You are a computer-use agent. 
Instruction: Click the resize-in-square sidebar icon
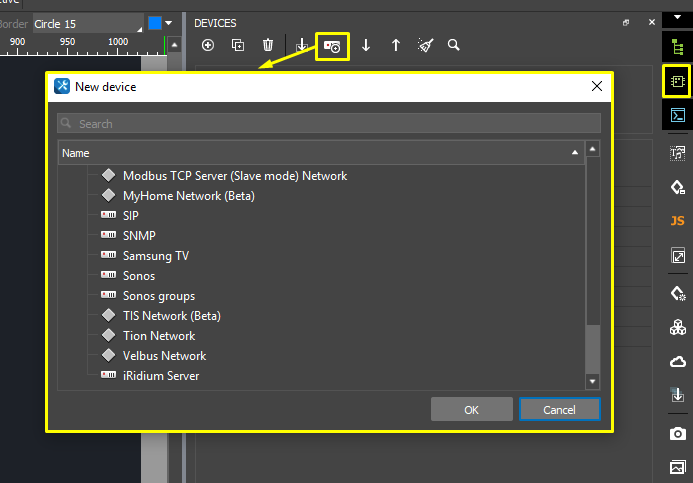coord(678,255)
